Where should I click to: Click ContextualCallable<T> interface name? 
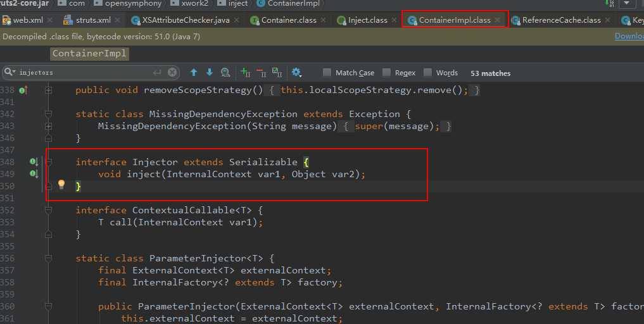[191, 210]
